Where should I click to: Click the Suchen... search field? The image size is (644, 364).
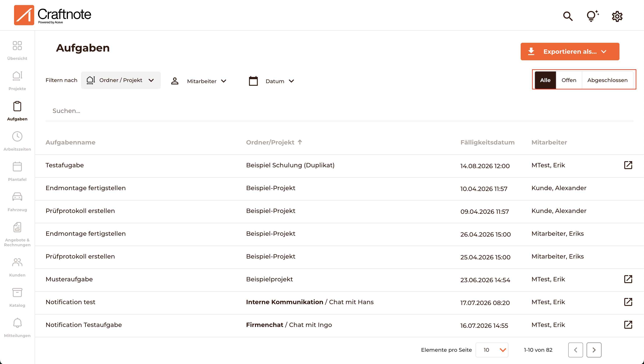339,111
